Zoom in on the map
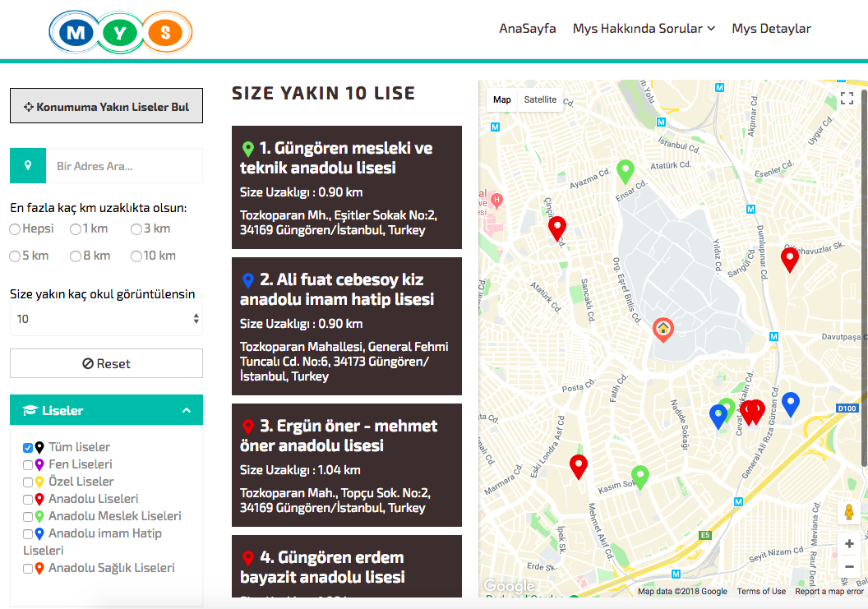 click(849, 544)
